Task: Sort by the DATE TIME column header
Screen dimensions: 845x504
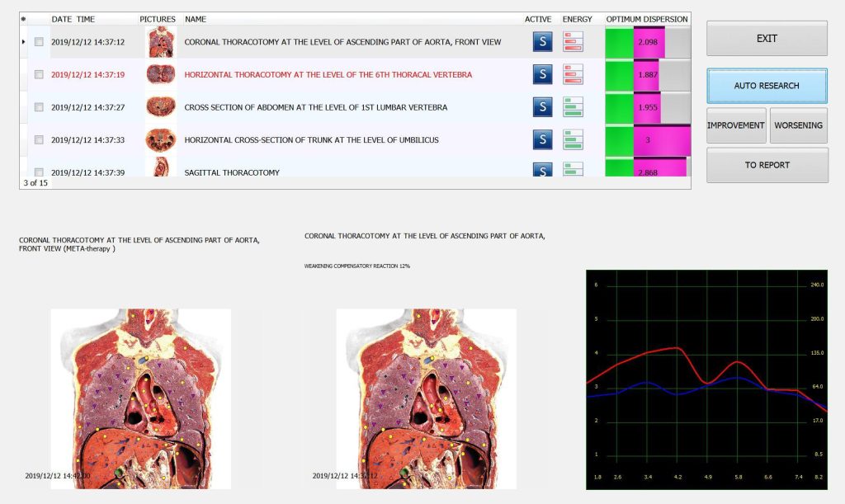Action: [73, 19]
